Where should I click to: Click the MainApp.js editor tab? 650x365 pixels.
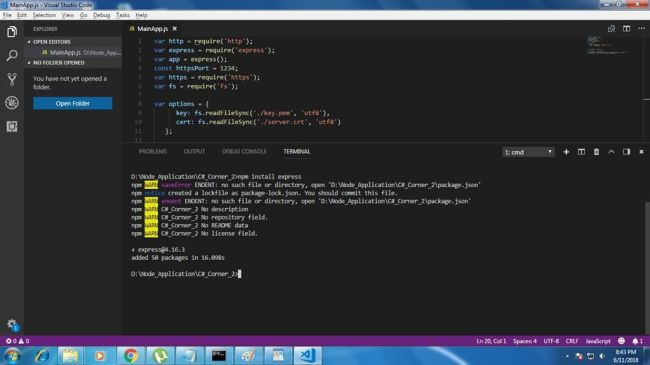click(x=152, y=29)
